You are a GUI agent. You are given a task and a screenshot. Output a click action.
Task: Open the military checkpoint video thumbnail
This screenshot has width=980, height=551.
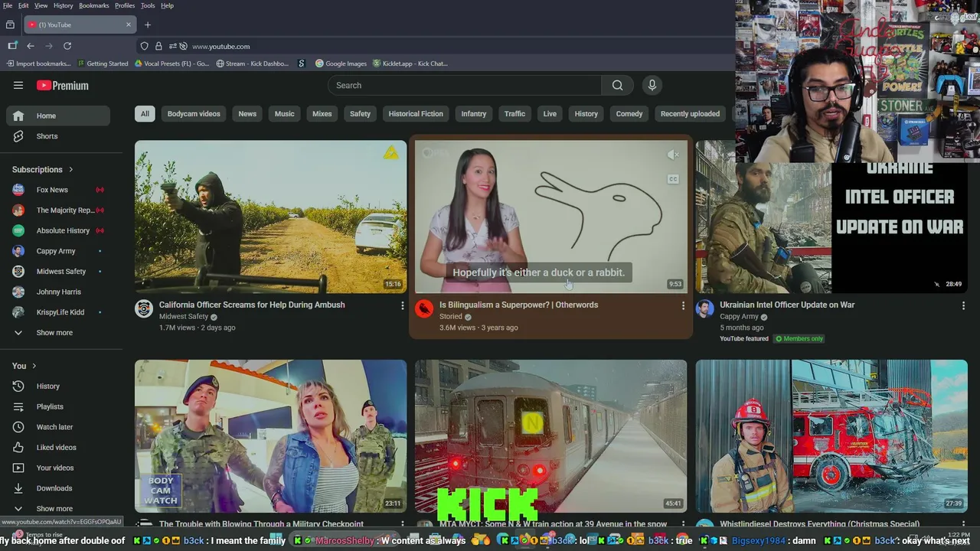[271, 436]
